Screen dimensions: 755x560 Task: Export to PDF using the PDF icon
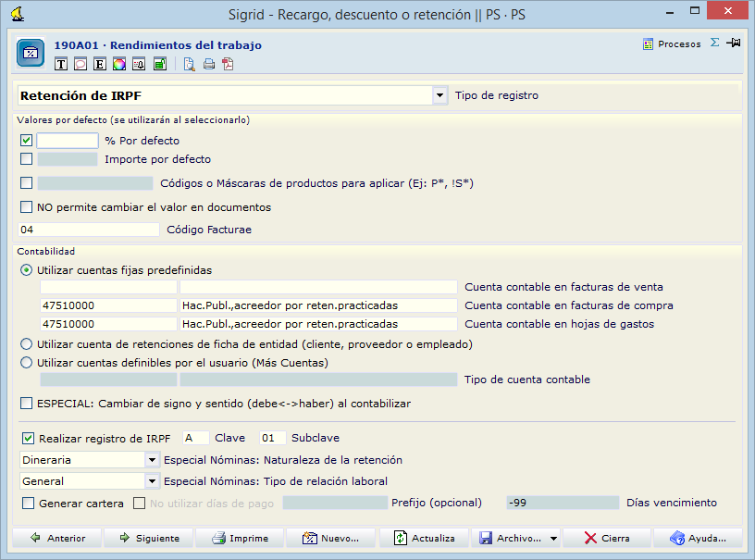(x=228, y=65)
